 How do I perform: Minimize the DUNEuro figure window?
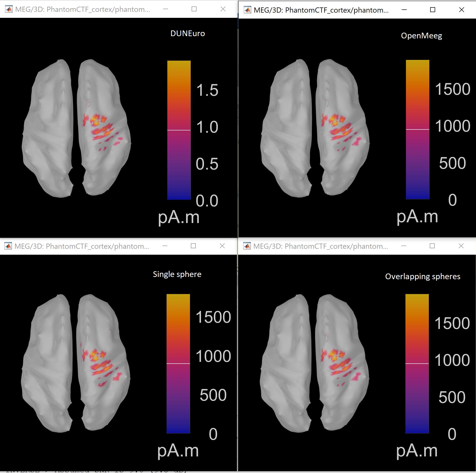click(166, 9)
